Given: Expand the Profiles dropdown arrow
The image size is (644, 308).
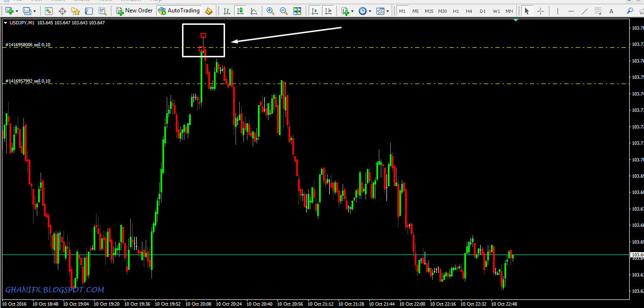Looking at the screenshot, I should [35, 11].
